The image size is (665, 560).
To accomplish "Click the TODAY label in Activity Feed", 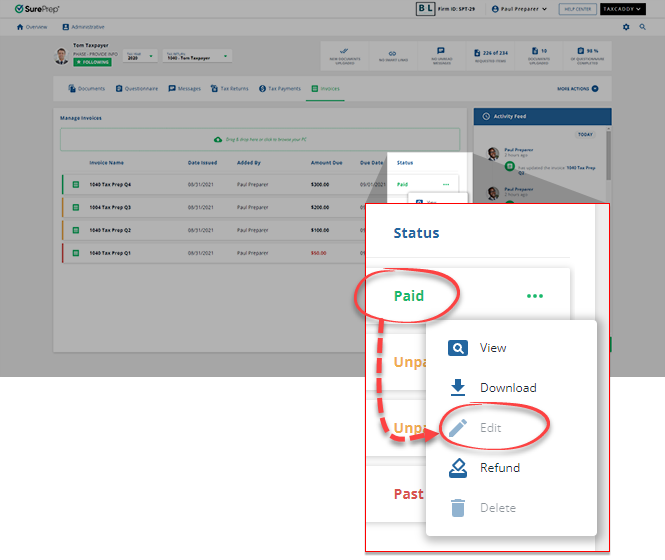I will pos(585,134).
